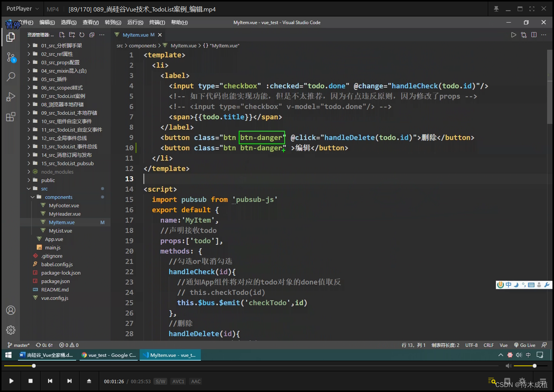
Task: Close the MyItem.vue editor tab
Action: click(x=160, y=35)
